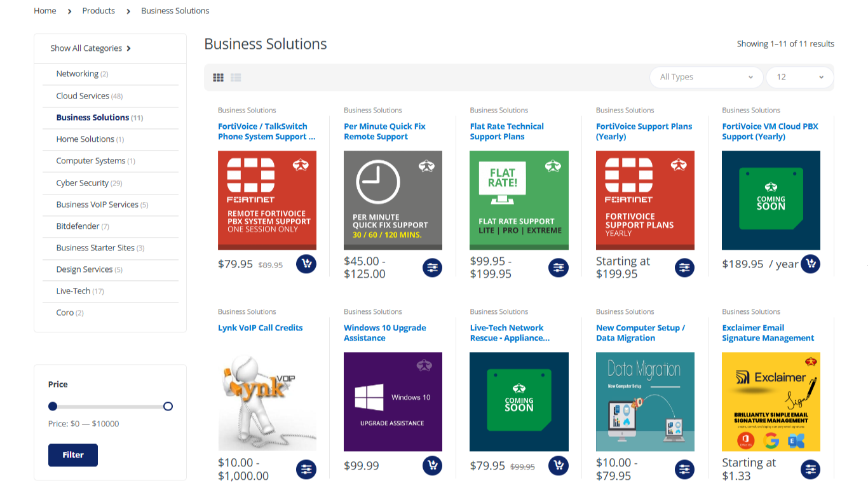The image size is (868, 488).
Task: Click the Filter button
Action: pos(73,455)
